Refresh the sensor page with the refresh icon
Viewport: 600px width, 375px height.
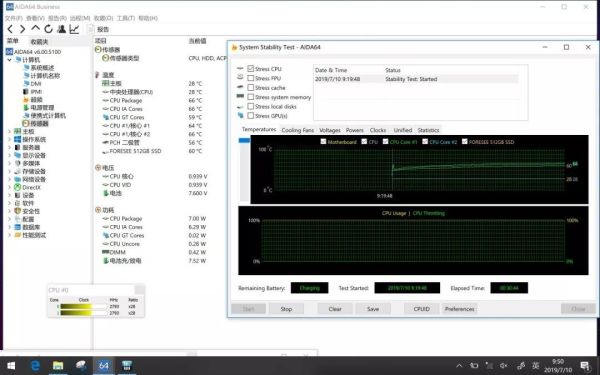(x=48, y=29)
